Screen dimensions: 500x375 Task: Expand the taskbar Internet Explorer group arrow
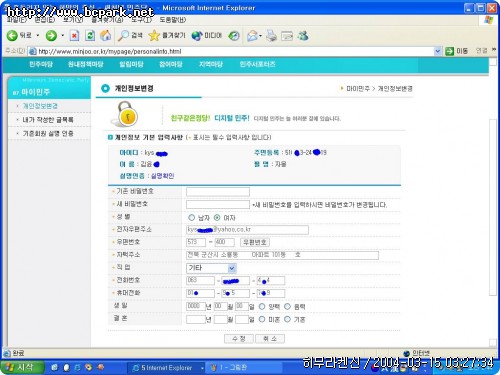click(x=202, y=368)
